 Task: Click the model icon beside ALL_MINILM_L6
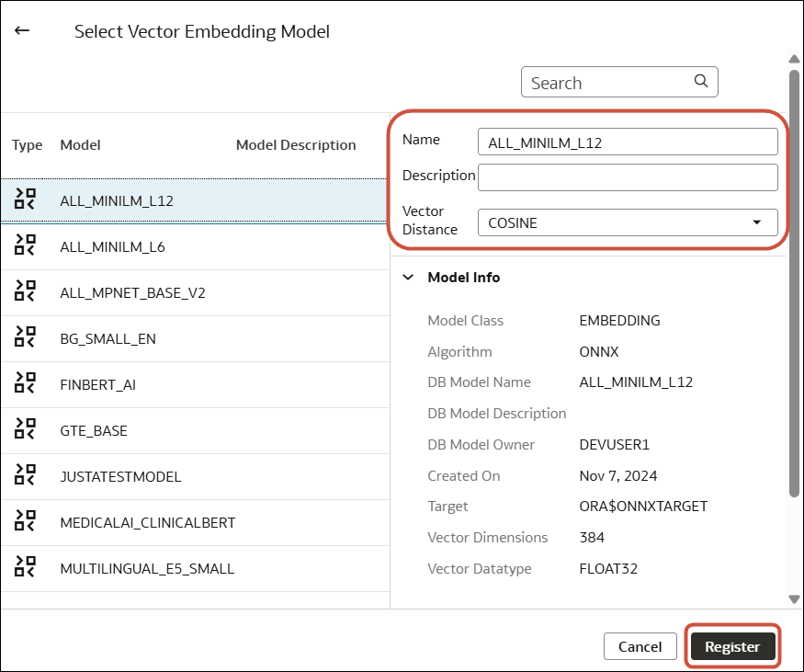click(25, 246)
